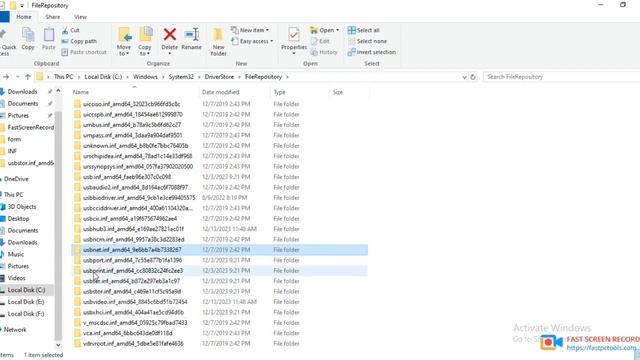This screenshot has width=640, height=360.
Task: Select the vca.inf_amd64 folder row
Action: 220,333
